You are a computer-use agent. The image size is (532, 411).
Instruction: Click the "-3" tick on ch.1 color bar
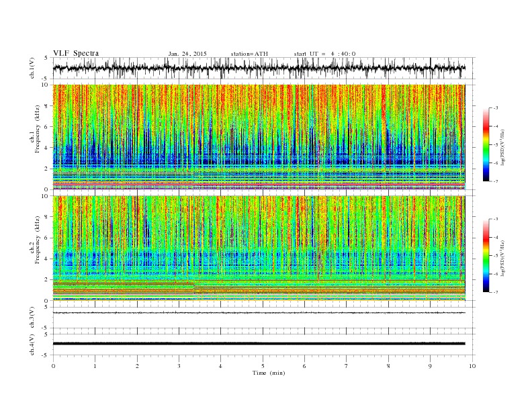pyautogui.click(x=495, y=108)
